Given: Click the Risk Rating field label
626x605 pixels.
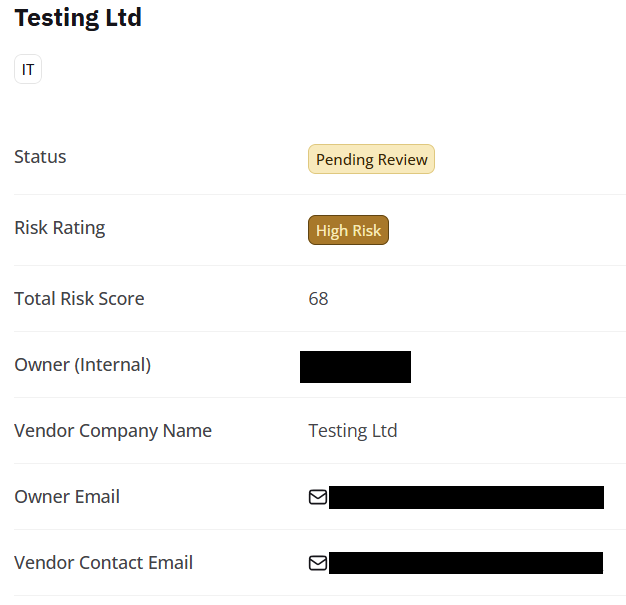Looking at the screenshot, I should [x=59, y=228].
